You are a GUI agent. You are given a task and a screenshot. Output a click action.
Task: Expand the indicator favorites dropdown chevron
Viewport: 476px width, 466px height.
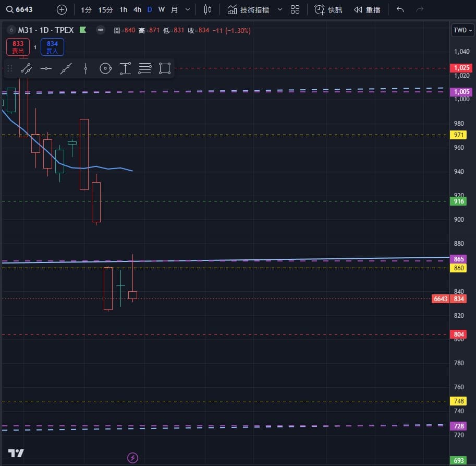280,9
